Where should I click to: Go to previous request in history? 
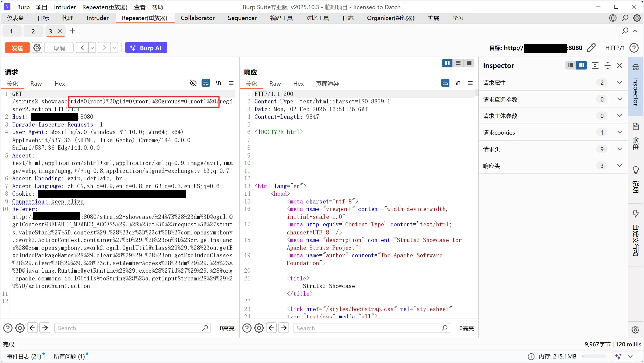tap(82, 48)
